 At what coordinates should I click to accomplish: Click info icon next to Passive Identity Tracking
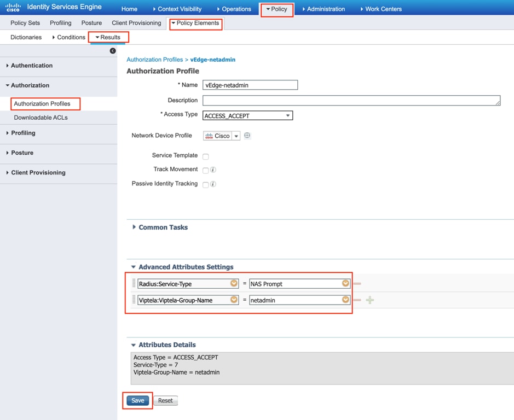tap(213, 184)
